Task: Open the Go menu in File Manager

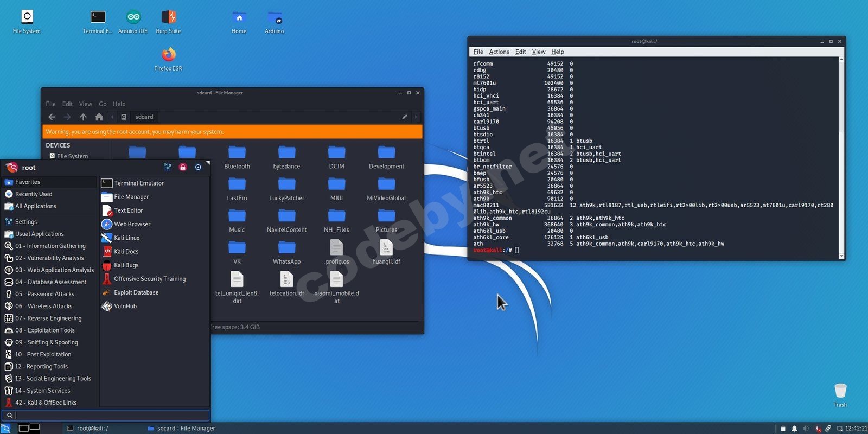Action: (x=103, y=104)
